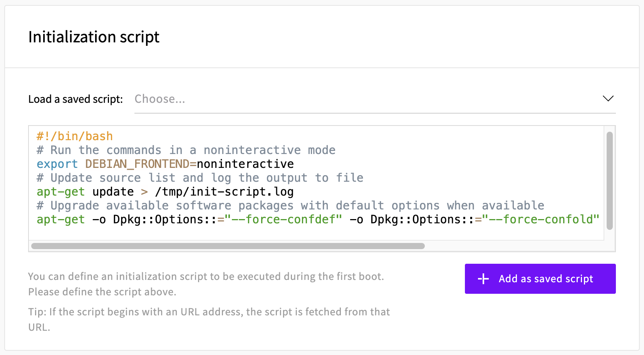Click the chevron arrow of saved script selector

pos(608,99)
